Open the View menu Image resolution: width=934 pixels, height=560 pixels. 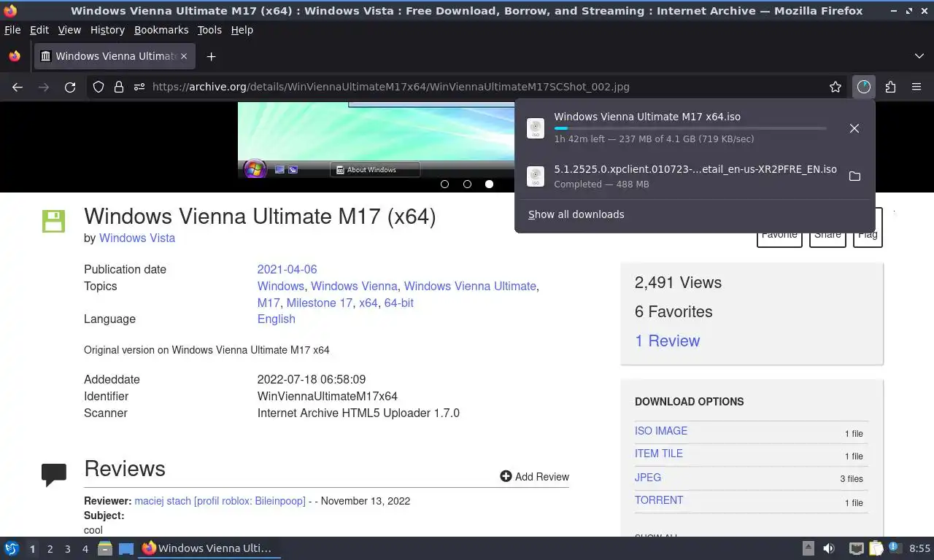pyautogui.click(x=69, y=30)
